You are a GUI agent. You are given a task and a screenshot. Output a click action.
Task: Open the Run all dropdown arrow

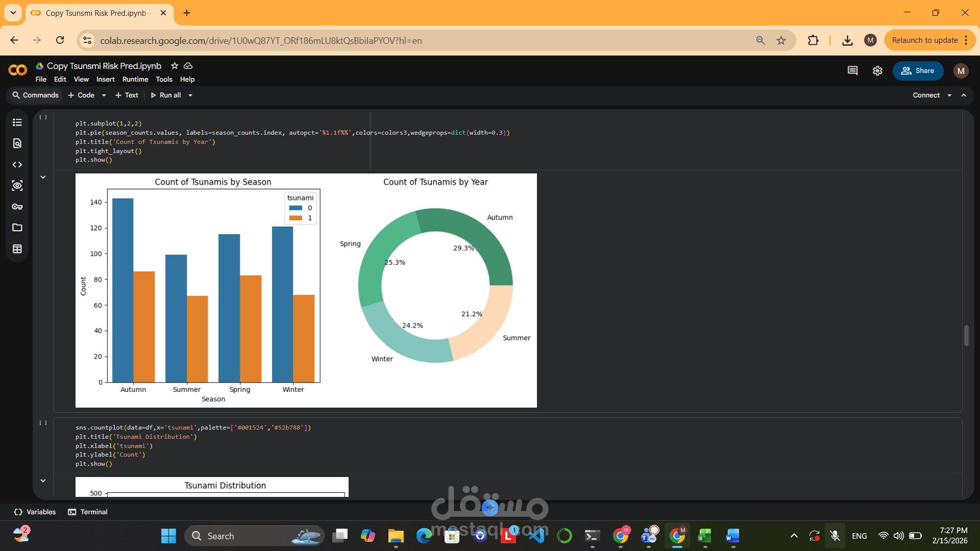pos(190,95)
